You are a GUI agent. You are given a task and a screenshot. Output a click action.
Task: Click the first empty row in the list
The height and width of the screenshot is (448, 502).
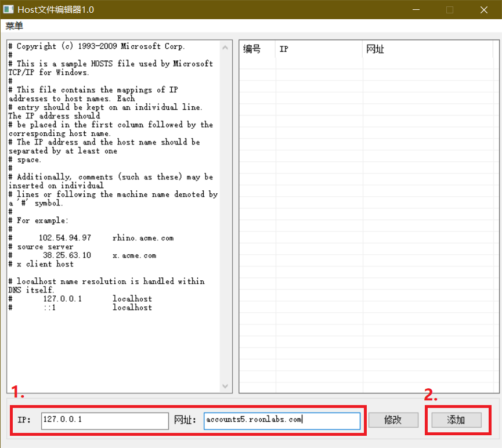tap(366, 64)
